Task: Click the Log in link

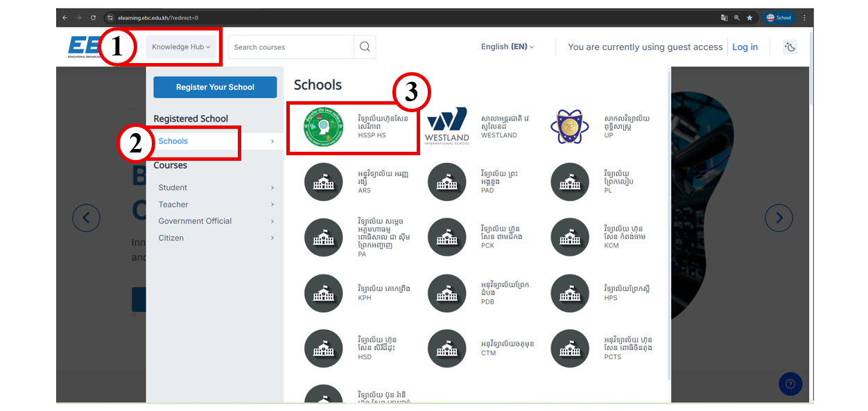Action: (x=745, y=47)
